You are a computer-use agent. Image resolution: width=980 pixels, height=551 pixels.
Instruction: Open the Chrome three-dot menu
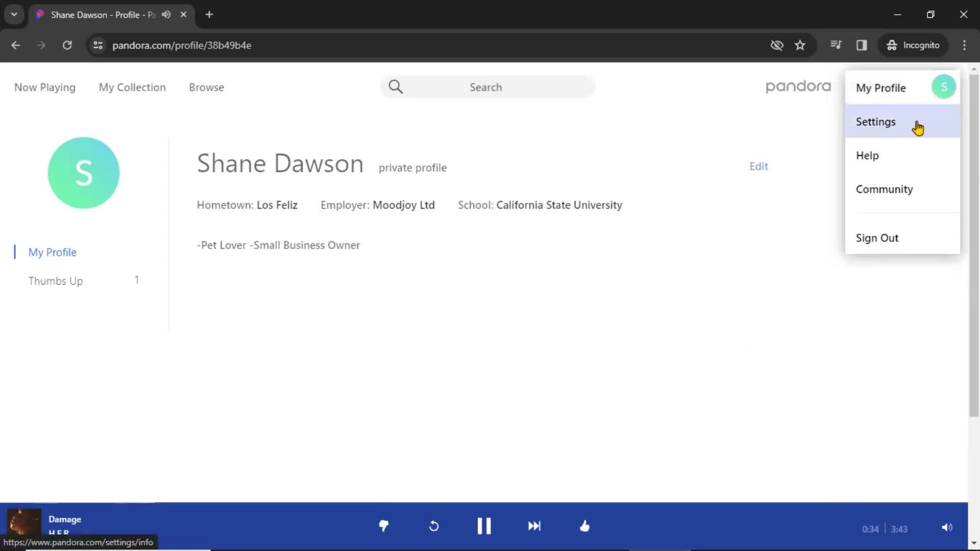click(964, 45)
